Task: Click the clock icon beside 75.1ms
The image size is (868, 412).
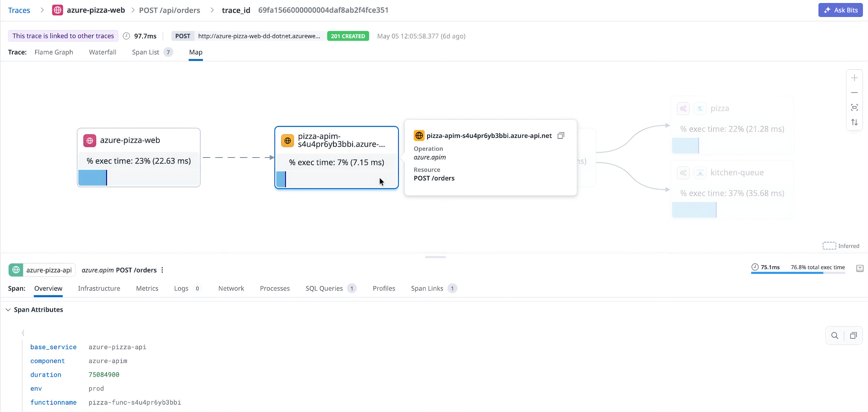Action: coord(755,267)
